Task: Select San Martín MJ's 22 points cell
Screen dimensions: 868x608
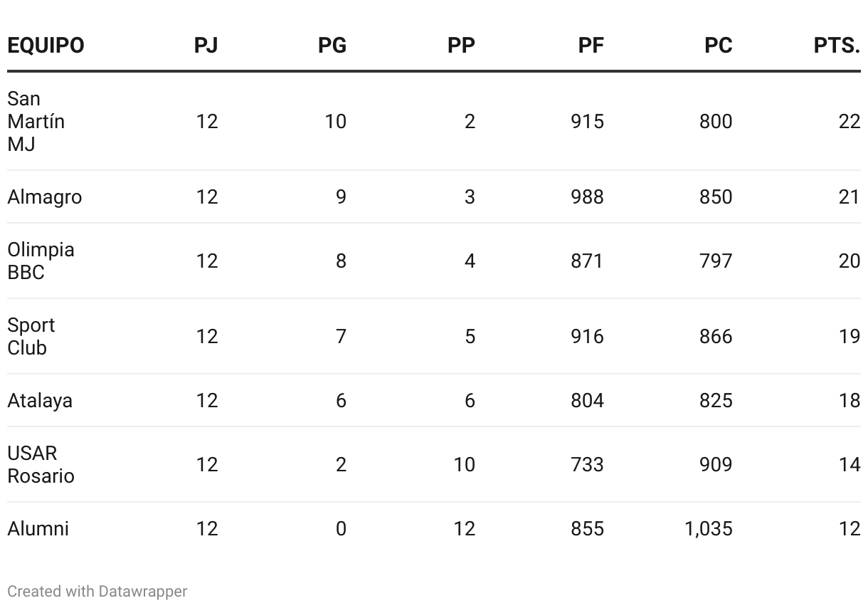Action: click(x=850, y=121)
